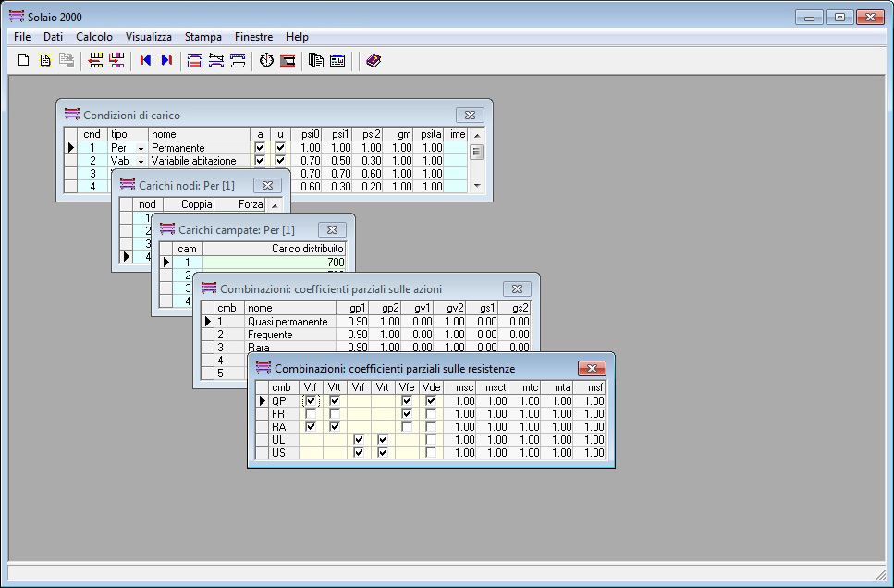This screenshot has height=588, width=894.
Task: Click the scrollbar thumb in Condizioni di carico
Action: pos(477,151)
